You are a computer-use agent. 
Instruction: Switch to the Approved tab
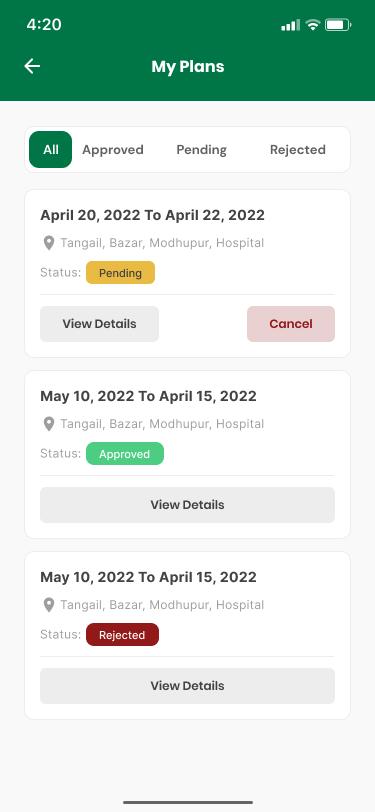(x=113, y=150)
